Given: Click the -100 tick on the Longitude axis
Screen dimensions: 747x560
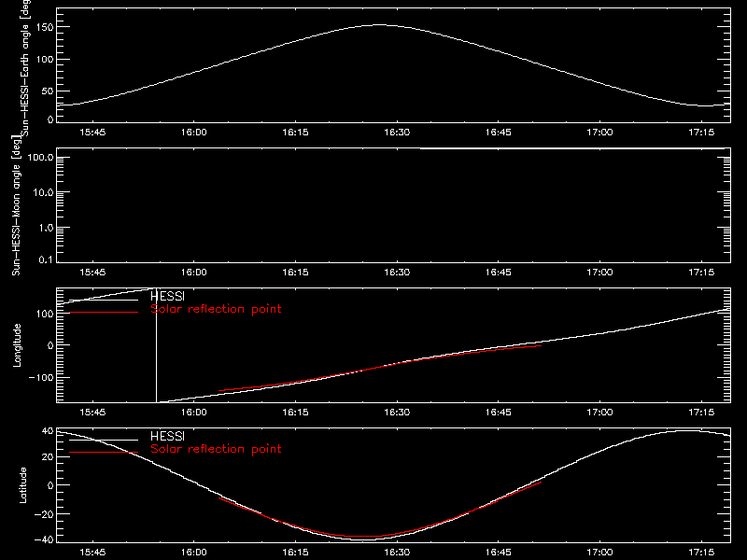Looking at the screenshot, I should [41, 378].
